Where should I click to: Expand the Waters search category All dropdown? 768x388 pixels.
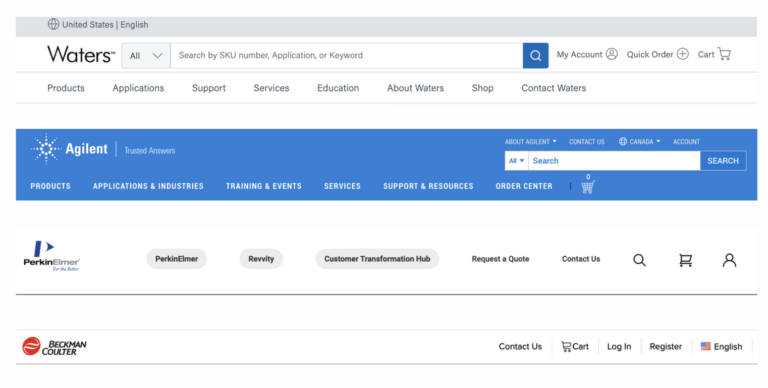pos(146,55)
